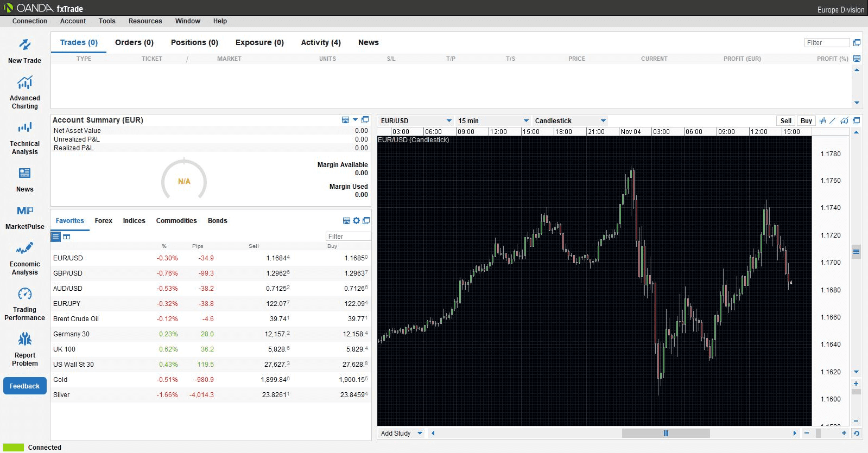Switch to the Exposure (0) tab
Viewport: 868px width, 453px height.
pyautogui.click(x=259, y=42)
